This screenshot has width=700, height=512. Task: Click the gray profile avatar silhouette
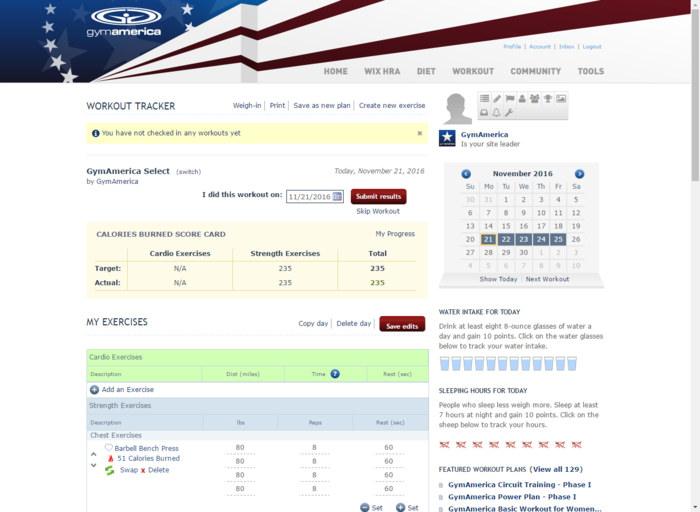pos(457,108)
